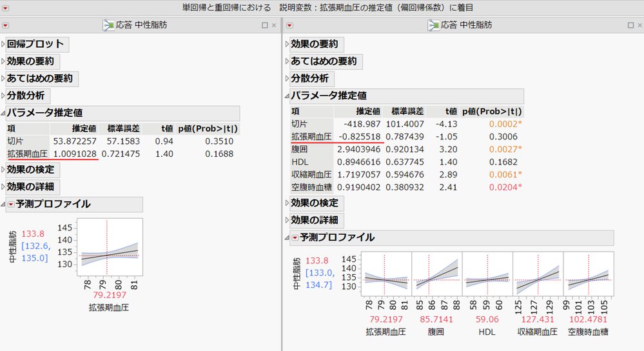Viewport: 644px width, 351px height.
Task: Click the right 応答 中性脂肪 report icon
Action: click(434, 25)
